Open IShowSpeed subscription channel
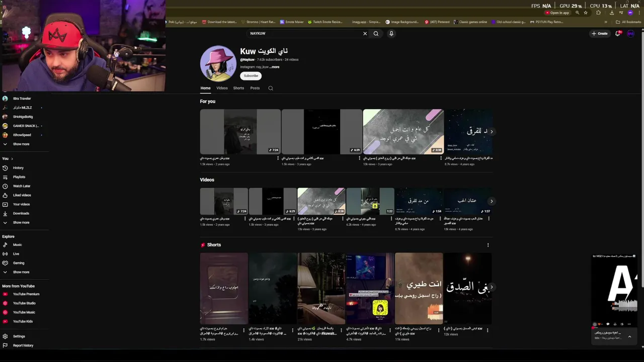 coord(22,135)
